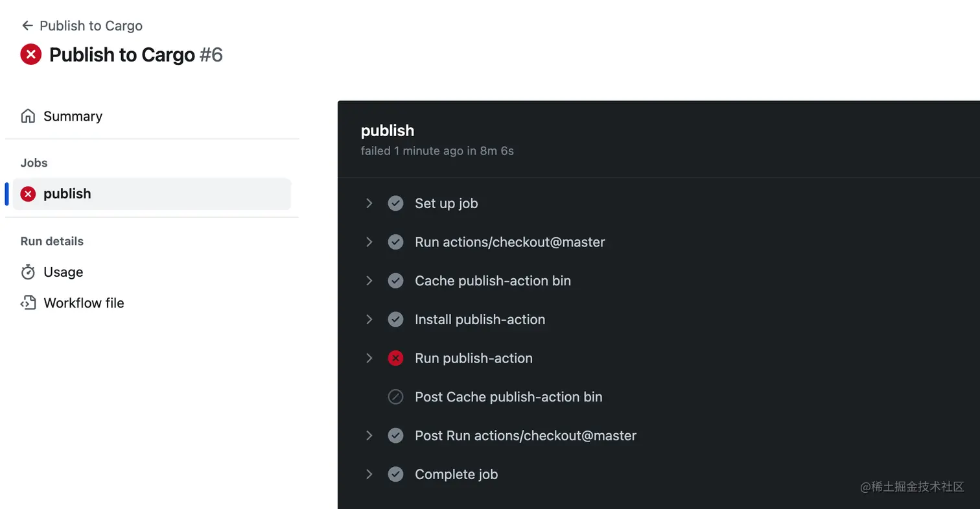The height and width of the screenshot is (509, 980).
Task: Select the 'failed 1 minute ago in 8m 6s' text
Action: point(437,151)
